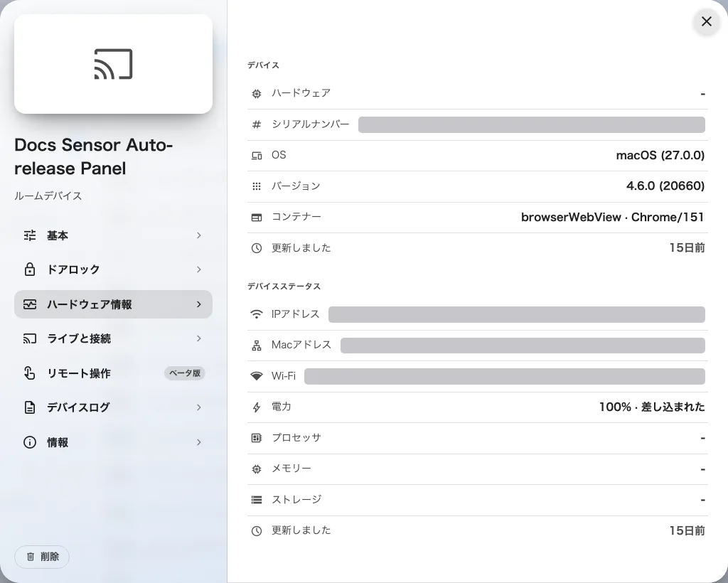This screenshot has width=728, height=583.
Task: Click the シリアルナンバー label
Action: click(310, 124)
